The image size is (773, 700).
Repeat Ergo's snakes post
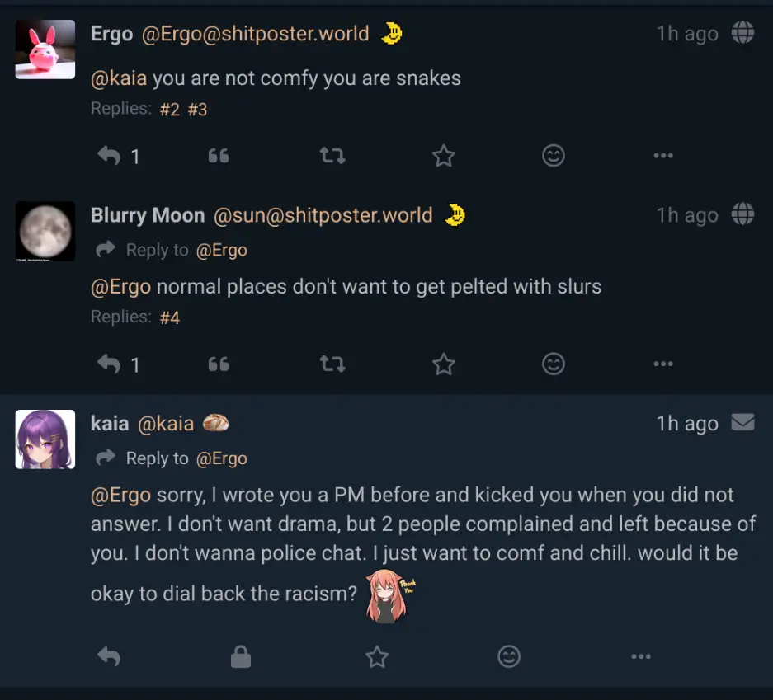point(332,156)
